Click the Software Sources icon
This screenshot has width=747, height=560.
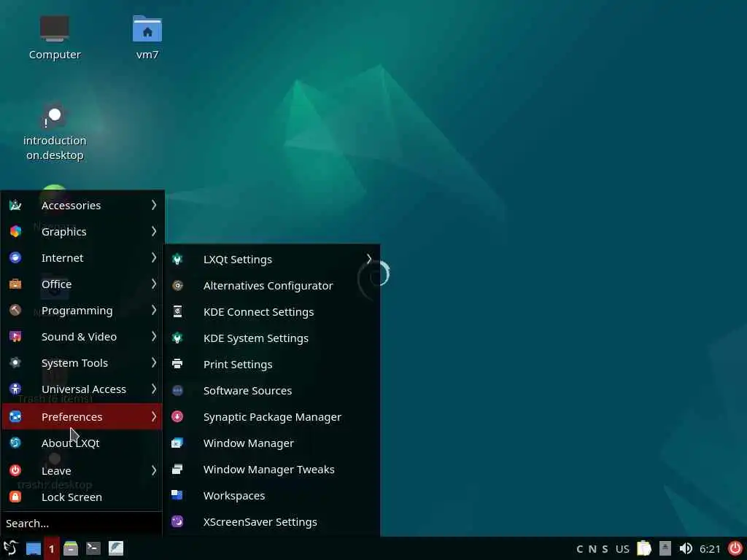pos(177,391)
